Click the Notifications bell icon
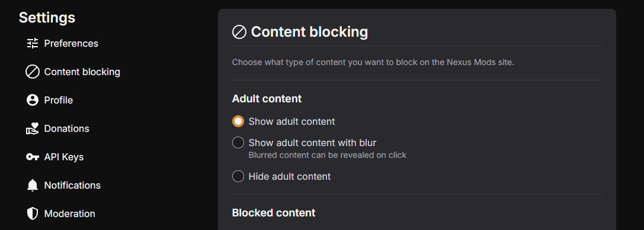644x230 pixels. coord(33,185)
